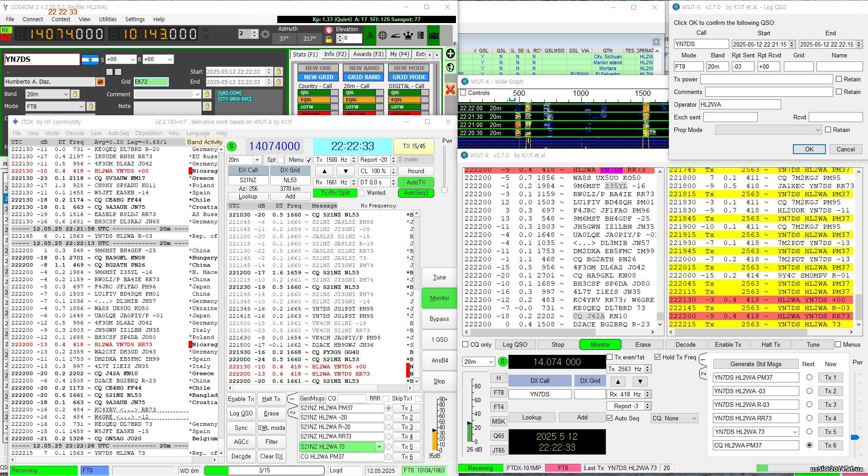Click the Comments field in Log QSO dialog
Image resolution: width=868 pixels, height=476 pixels.
tap(768, 92)
